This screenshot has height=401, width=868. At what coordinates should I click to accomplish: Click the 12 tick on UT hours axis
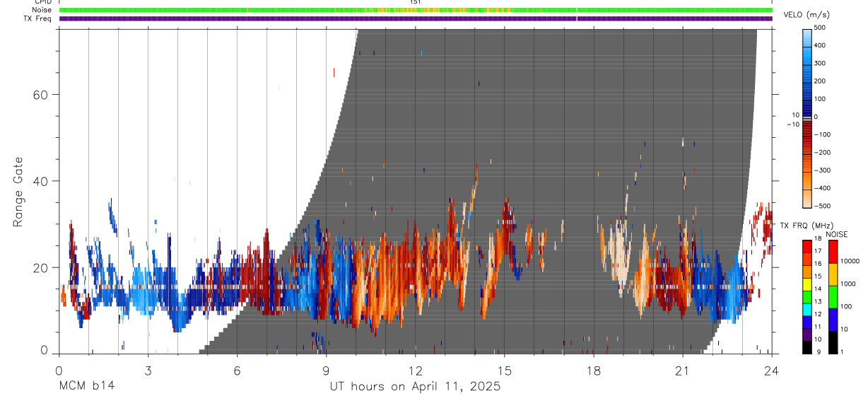click(x=416, y=371)
